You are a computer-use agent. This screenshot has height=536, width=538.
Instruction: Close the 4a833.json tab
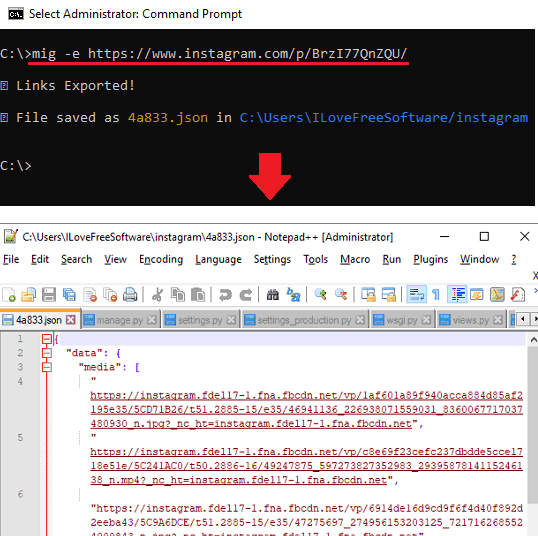[71, 320]
